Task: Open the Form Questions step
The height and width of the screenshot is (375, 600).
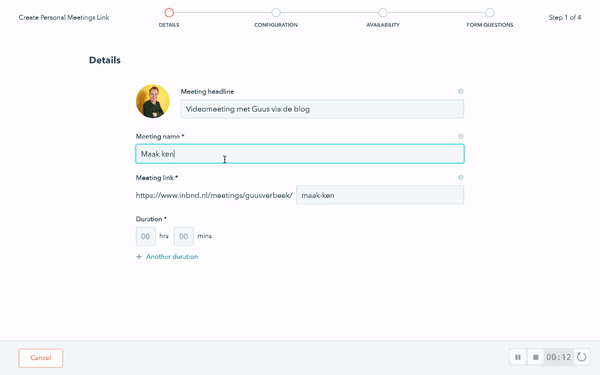Action: coord(490,13)
